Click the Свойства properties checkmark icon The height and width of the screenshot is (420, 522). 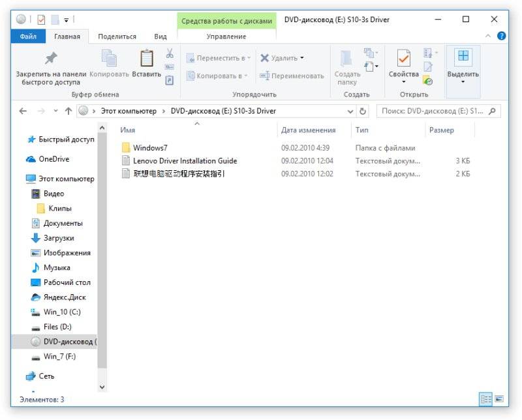[x=403, y=58]
